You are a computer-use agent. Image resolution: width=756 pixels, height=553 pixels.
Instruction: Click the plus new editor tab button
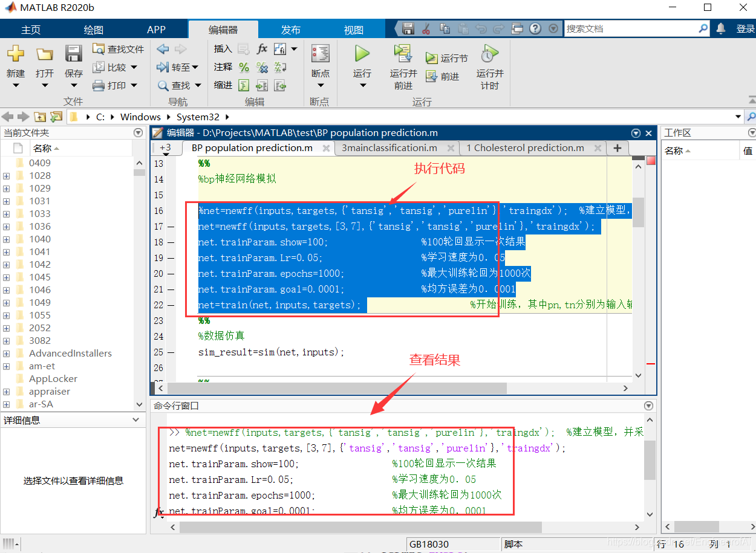click(x=617, y=148)
